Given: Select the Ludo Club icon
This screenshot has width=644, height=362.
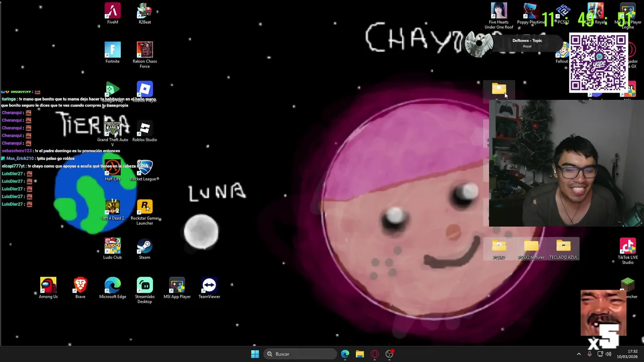Looking at the screenshot, I should (x=112, y=249).
